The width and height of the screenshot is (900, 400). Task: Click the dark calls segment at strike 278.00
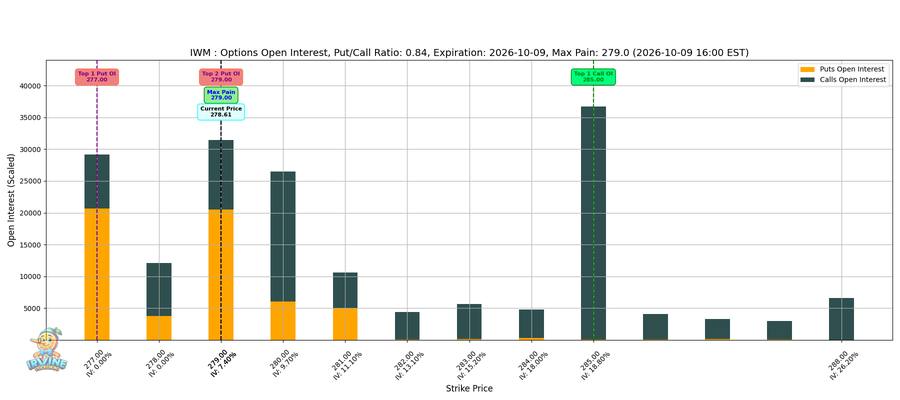pyautogui.click(x=159, y=290)
